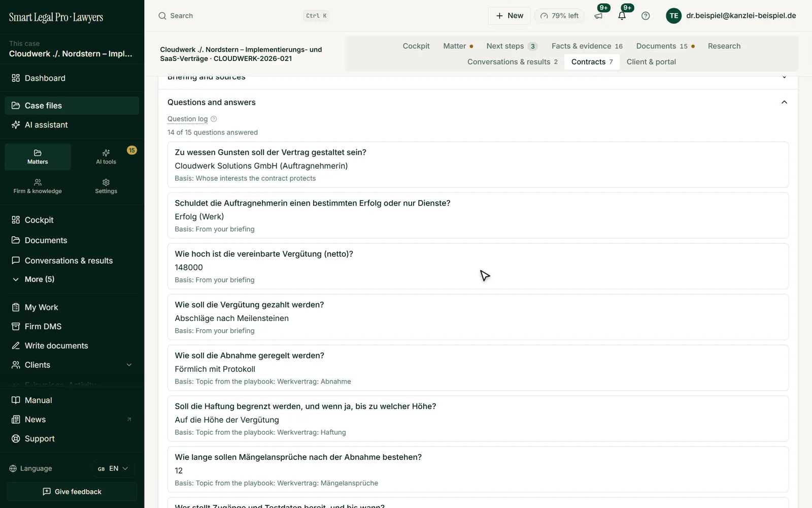Open Conversations & results tab
Viewport: 812px width, 508px height.
(x=513, y=62)
